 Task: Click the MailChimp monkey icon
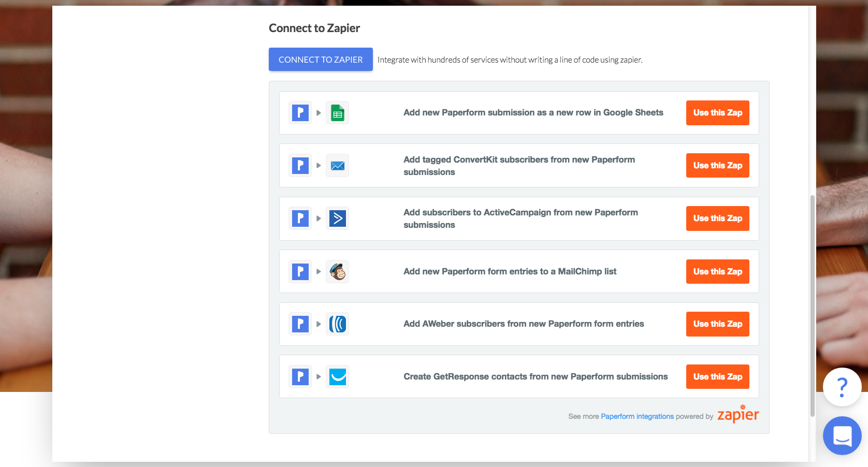(337, 271)
